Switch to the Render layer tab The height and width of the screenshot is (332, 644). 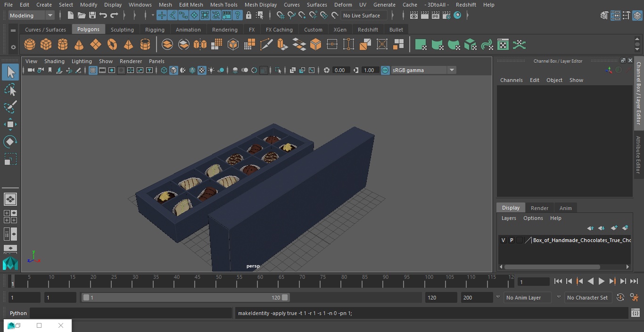[x=539, y=208]
